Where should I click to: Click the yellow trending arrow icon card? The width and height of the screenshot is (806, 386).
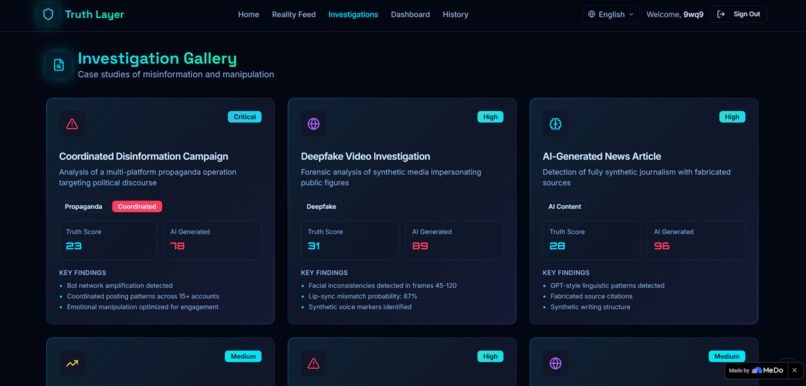coord(72,363)
